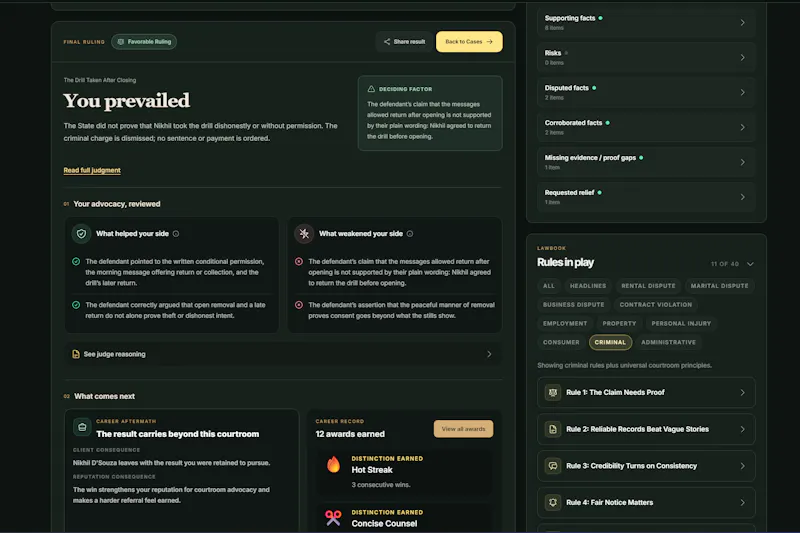Click the Hot Streak flame icon
The image size is (800, 533).
click(334, 465)
